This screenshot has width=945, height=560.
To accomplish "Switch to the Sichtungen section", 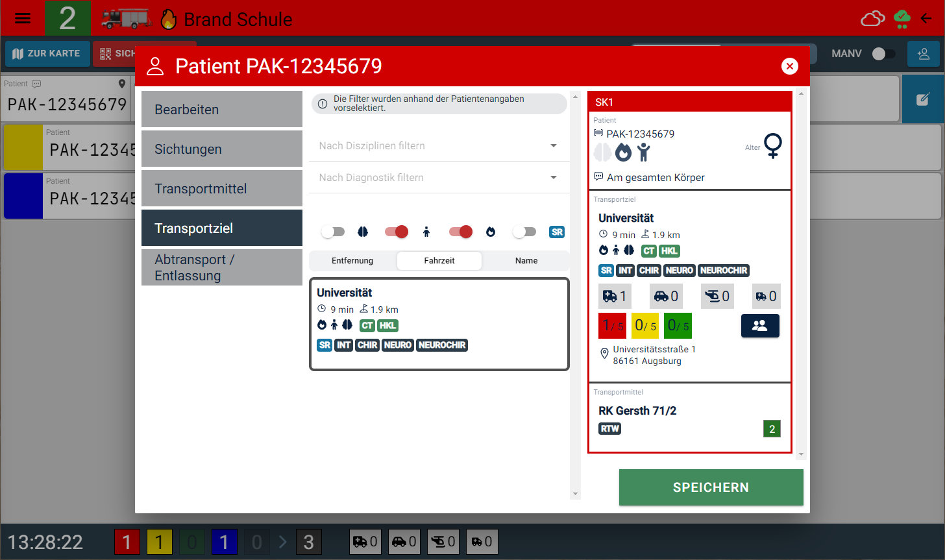I will tap(221, 149).
